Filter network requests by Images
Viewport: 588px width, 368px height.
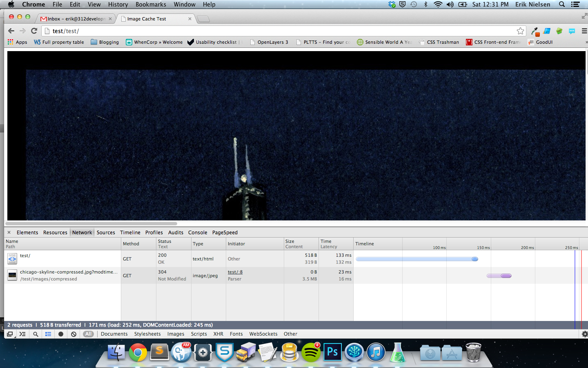(x=176, y=334)
